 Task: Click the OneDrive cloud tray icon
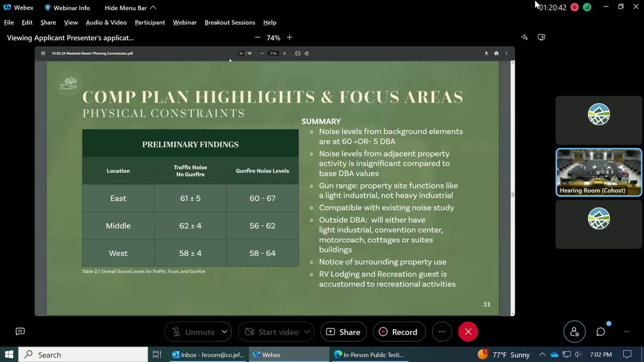click(x=554, y=354)
